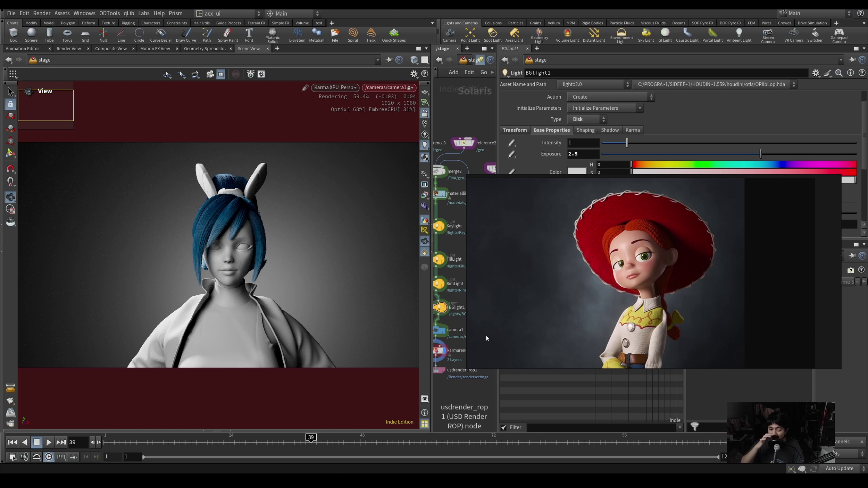The image size is (868, 488).
Task: Toggle the Filter checkbox
Action: pyautogui.click(x=504, y=428)
